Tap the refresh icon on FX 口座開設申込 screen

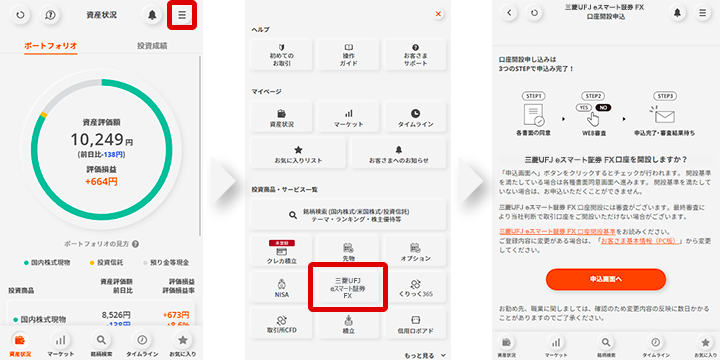tap(534, 13)
